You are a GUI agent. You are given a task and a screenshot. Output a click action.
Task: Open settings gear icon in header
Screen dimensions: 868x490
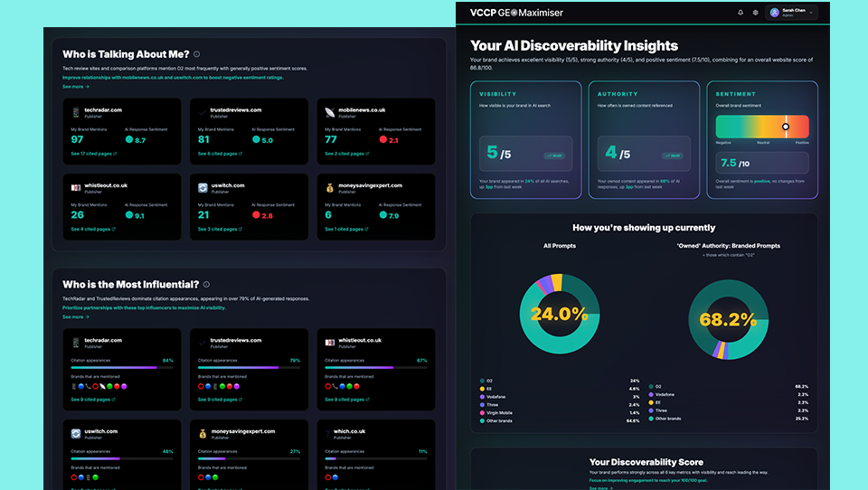(756, 12)
